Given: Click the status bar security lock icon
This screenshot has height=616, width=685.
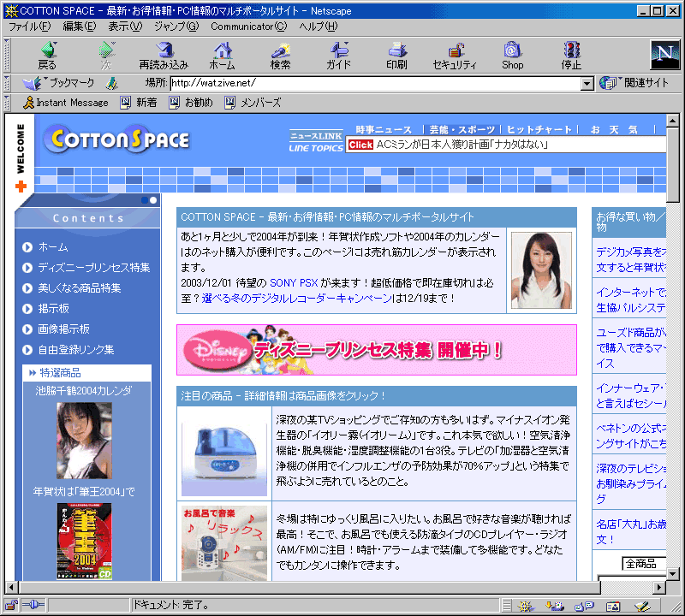Looking at the screenshot, I should point(11,605).
